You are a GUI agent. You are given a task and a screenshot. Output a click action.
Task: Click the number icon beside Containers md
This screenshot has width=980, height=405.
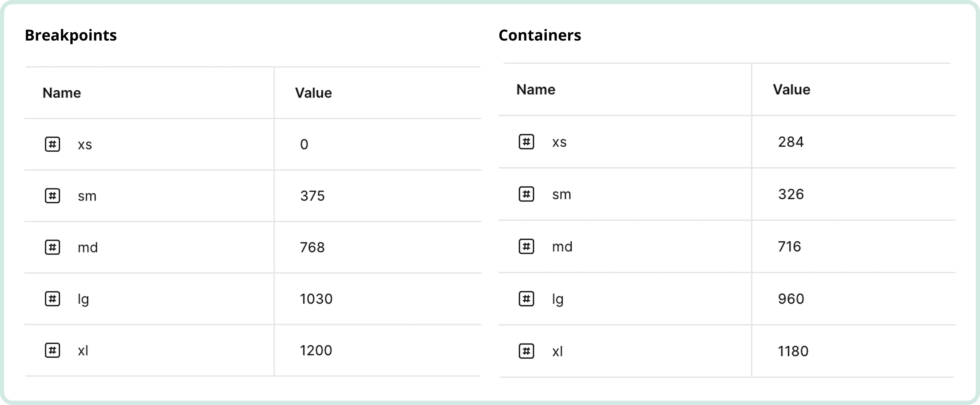point(527,246)
